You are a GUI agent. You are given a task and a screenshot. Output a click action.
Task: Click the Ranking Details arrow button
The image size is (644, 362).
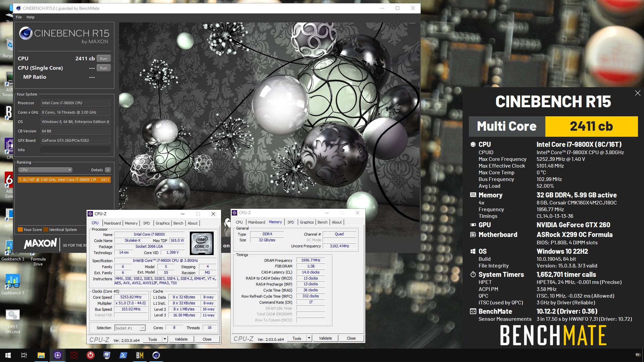tap(108, 170)
